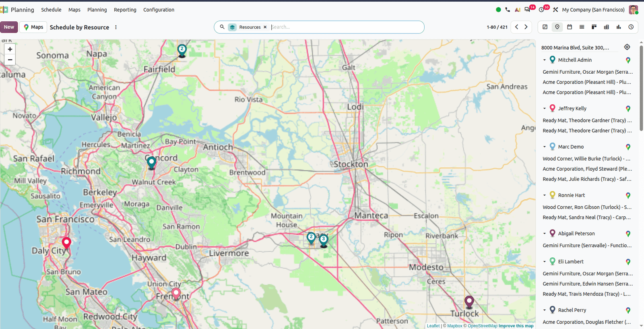Center map on my location target icon
This screenshot has height=329, width=644.
(627, 47)
